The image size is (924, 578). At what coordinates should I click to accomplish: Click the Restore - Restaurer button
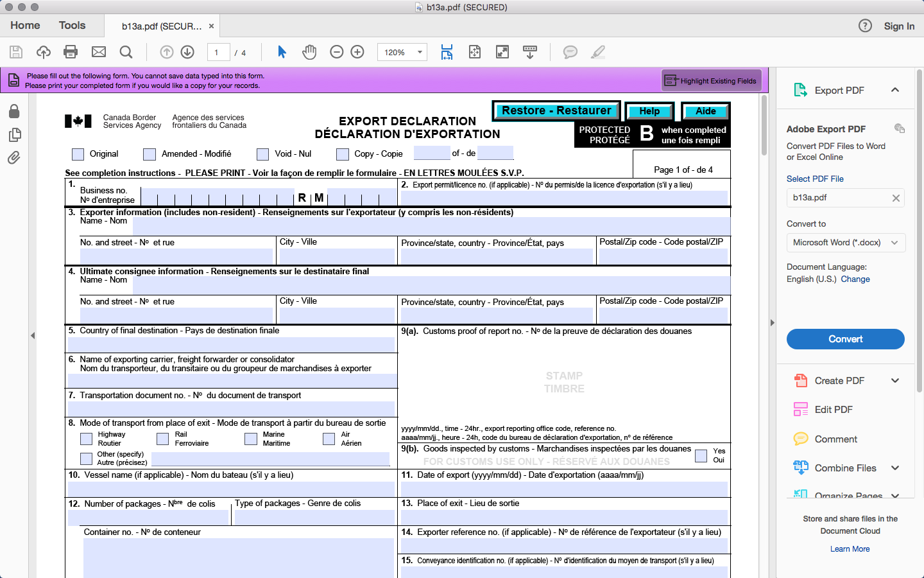[556, 110]
